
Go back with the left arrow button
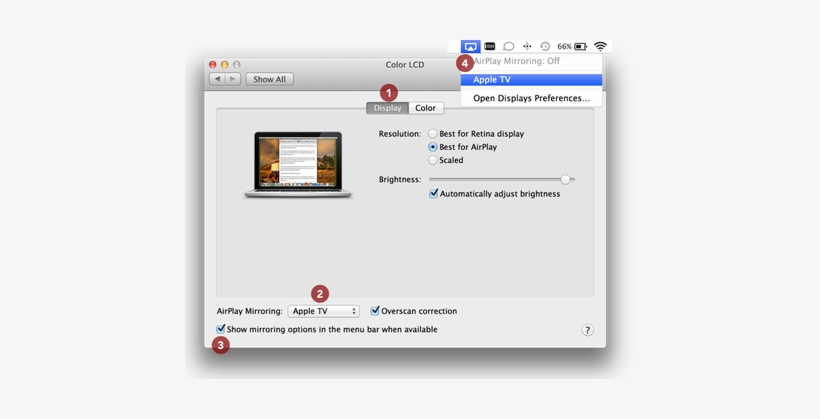(217, 79)
